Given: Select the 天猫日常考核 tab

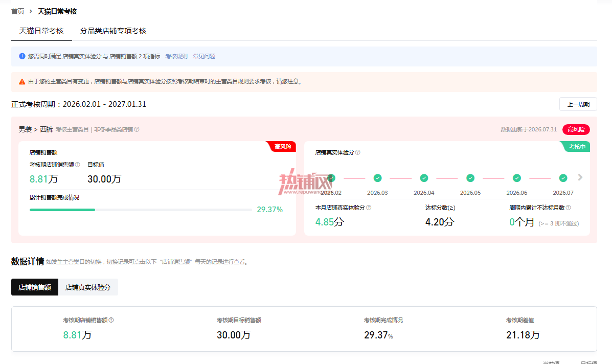Looking at the screenshot, I should [41, 31].
